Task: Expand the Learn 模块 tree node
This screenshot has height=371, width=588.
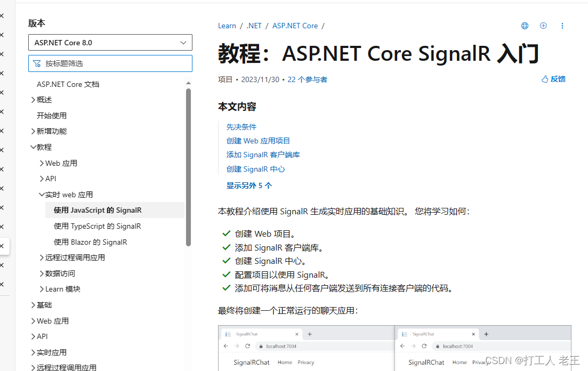Action: tap(42, 289)
